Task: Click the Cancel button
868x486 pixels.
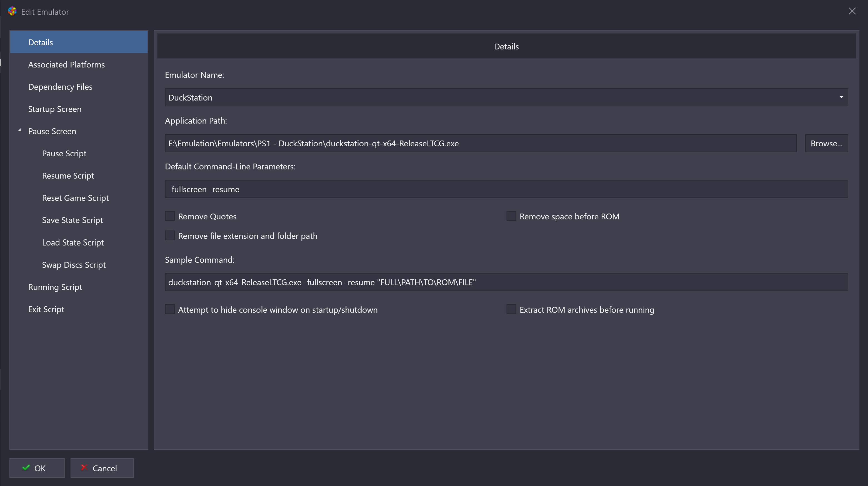Action: click(102, 468)
